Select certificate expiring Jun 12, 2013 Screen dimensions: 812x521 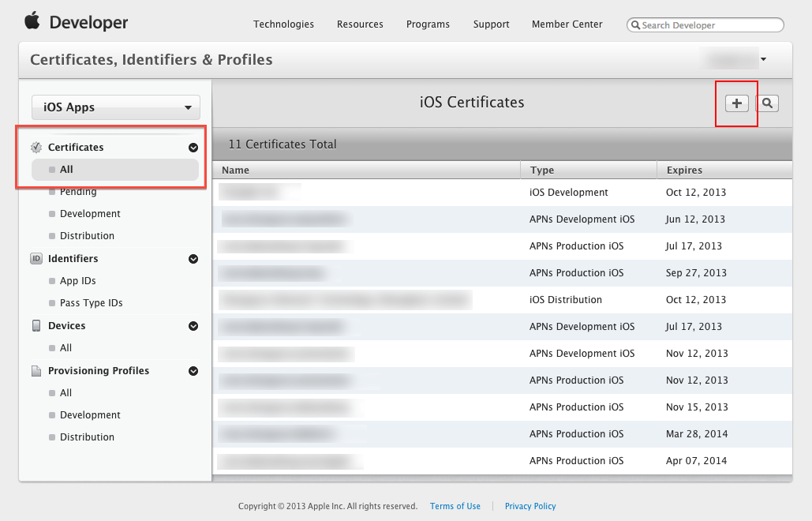(x=503, y=219)
